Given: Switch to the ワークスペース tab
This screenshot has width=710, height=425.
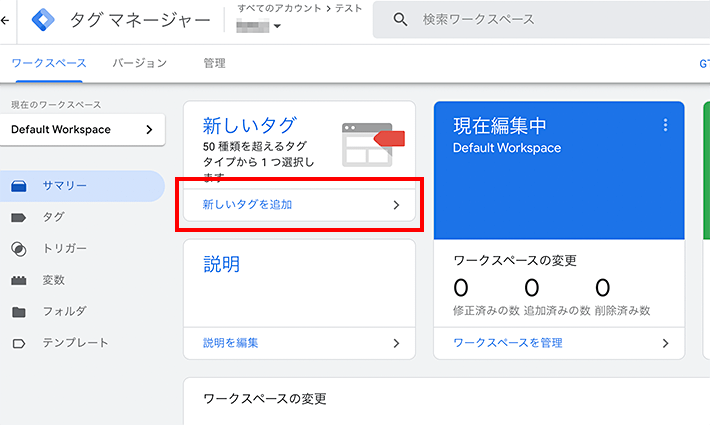Looking at the screenshot, I should (x=49, y=63).
